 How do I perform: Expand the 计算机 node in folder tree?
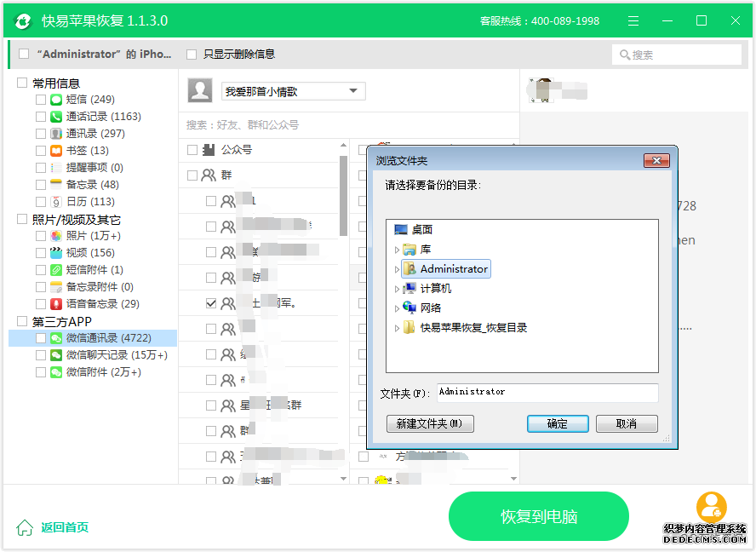pyautogui.click(x=397, y=289)
